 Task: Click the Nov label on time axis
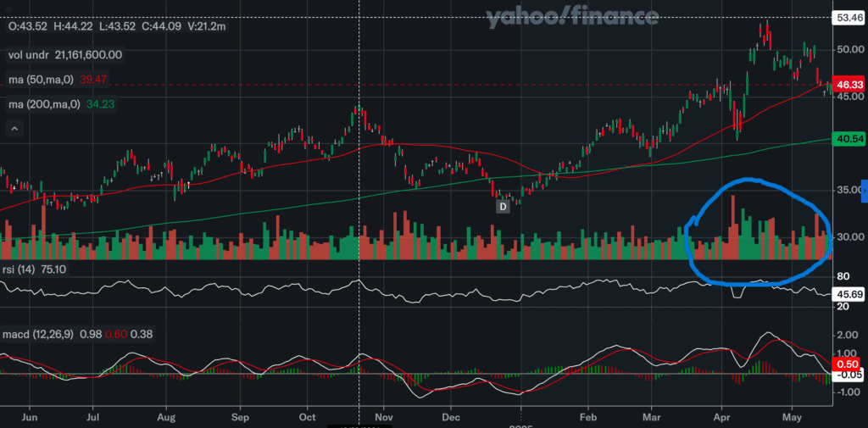pos(384,417)
